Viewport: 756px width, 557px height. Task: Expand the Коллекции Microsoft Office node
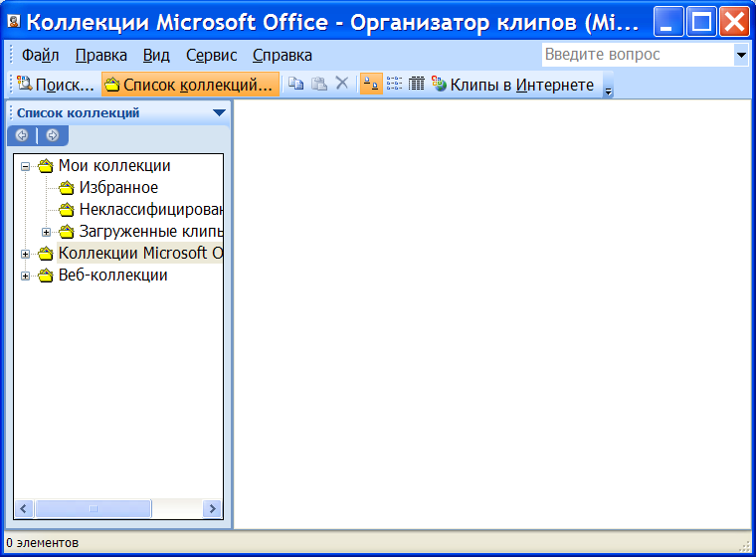coord(25,255)
